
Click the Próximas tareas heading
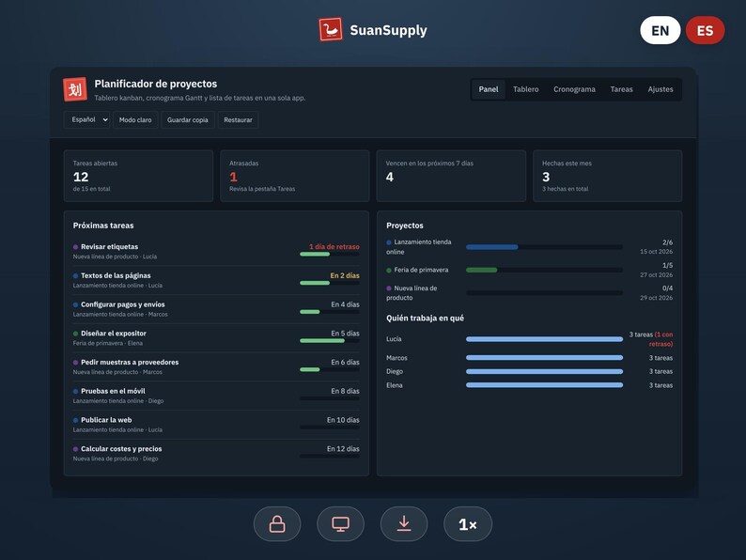tap(103, 226)
